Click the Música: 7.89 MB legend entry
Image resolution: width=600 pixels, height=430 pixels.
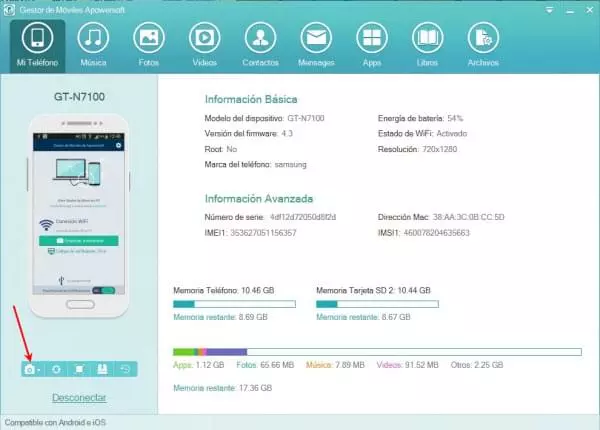(x=335, y=365)
